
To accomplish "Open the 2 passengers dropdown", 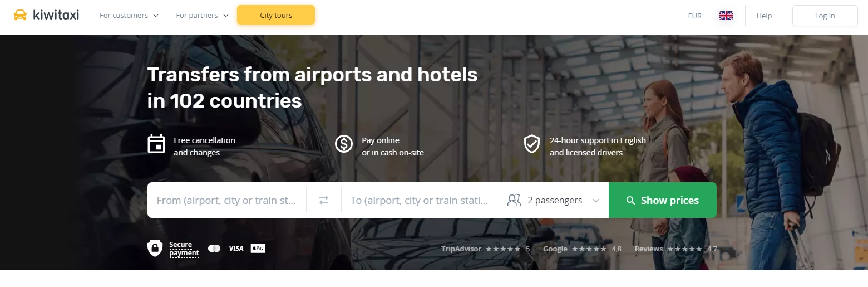I will [555, 200].
